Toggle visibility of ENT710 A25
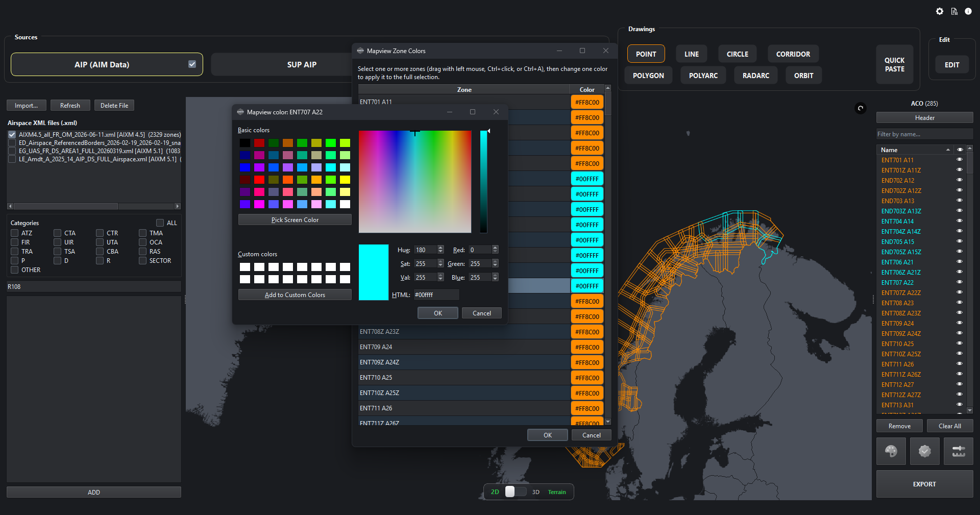 [960, 344]
